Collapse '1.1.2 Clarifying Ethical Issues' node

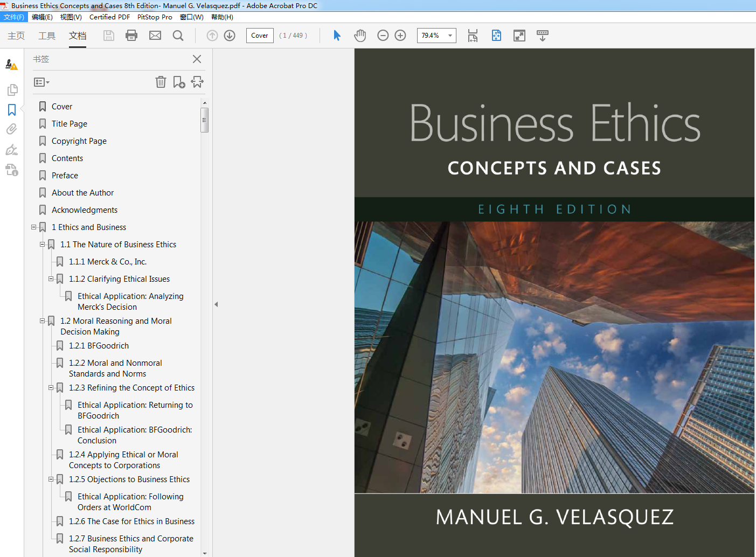coord(51,279)
